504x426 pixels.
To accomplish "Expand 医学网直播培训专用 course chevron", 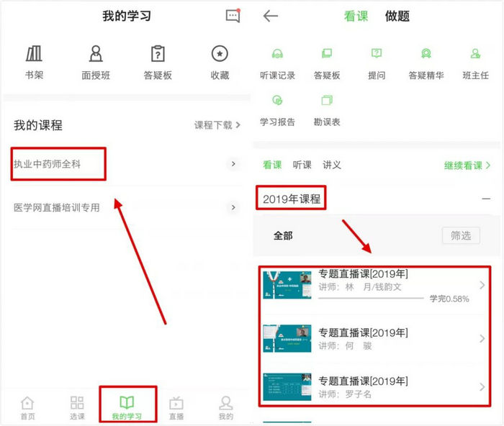I will pyautogui.click(x=233, y=208).
